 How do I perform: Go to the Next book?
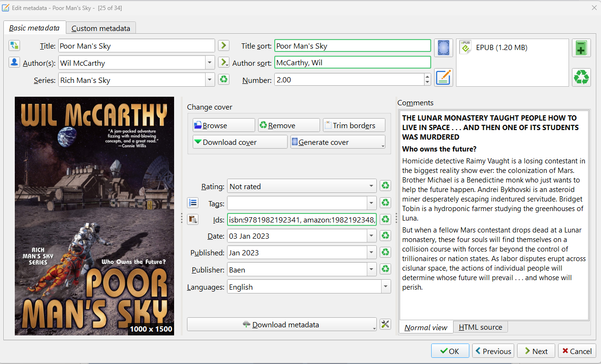(x=536, y=351)
